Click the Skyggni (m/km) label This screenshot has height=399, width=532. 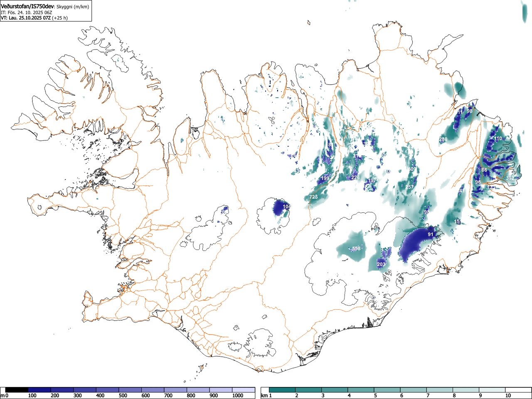[72, 7]
